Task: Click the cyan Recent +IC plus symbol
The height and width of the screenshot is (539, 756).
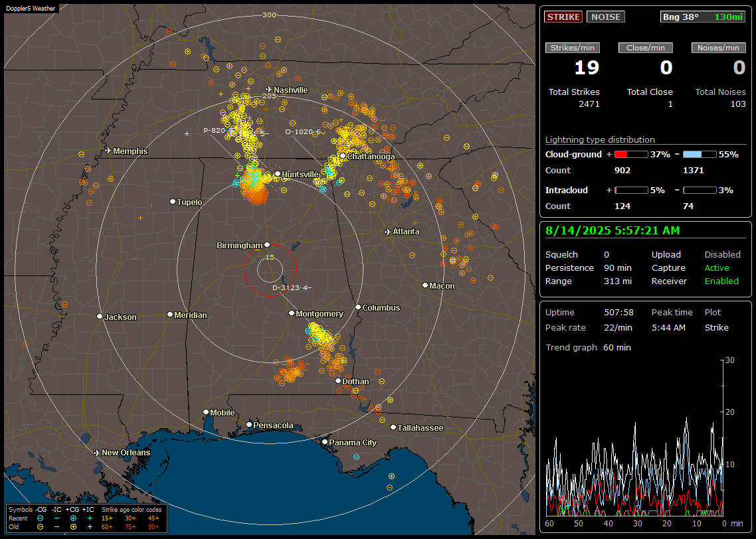Action: click(x=90, y=518)
